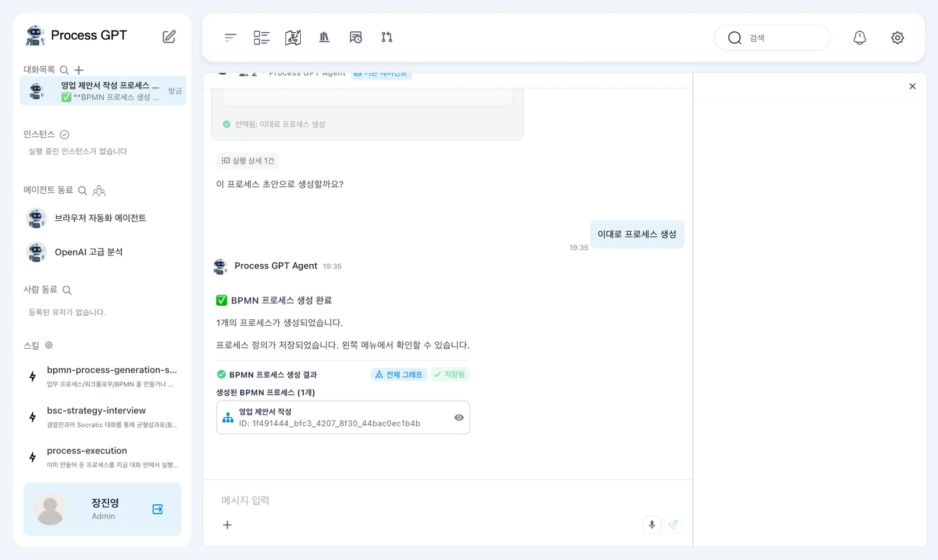The image size is (938, 560).
Task: Open skill settings gear next to 스킬
Action: [49, 345]
